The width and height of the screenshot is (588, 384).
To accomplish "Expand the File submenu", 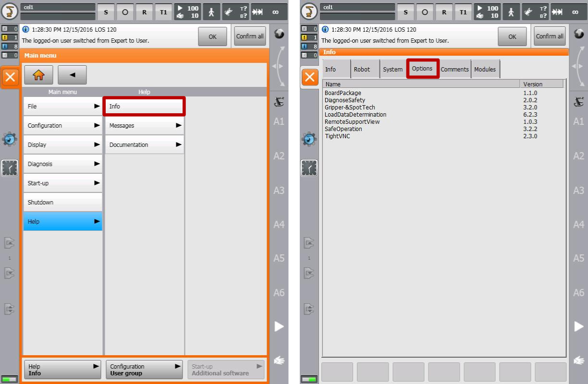I will coord(62,107).
